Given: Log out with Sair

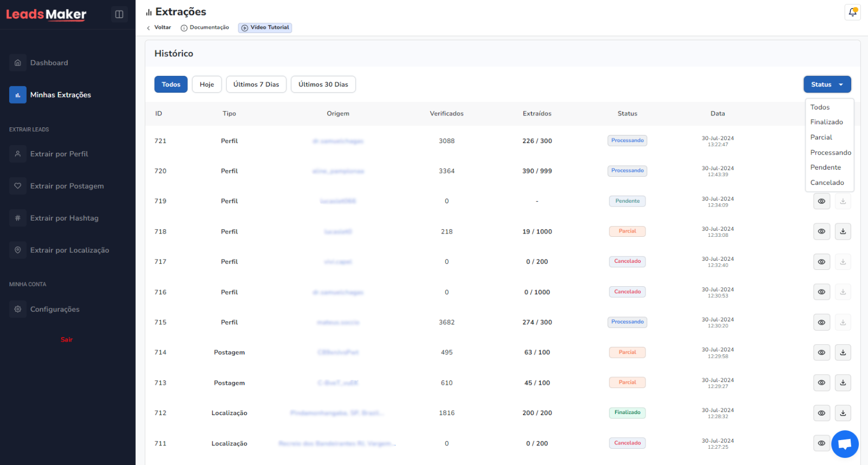Looking at the screenshot, I should [x=67, y=340].
